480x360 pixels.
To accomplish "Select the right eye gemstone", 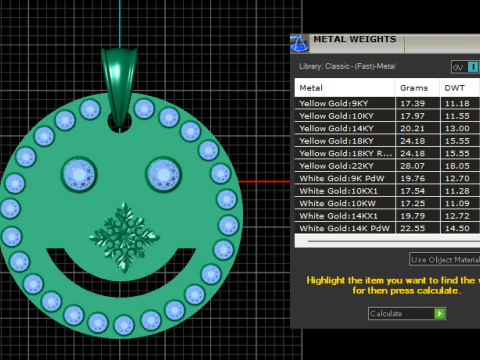I will coord(163,175).
